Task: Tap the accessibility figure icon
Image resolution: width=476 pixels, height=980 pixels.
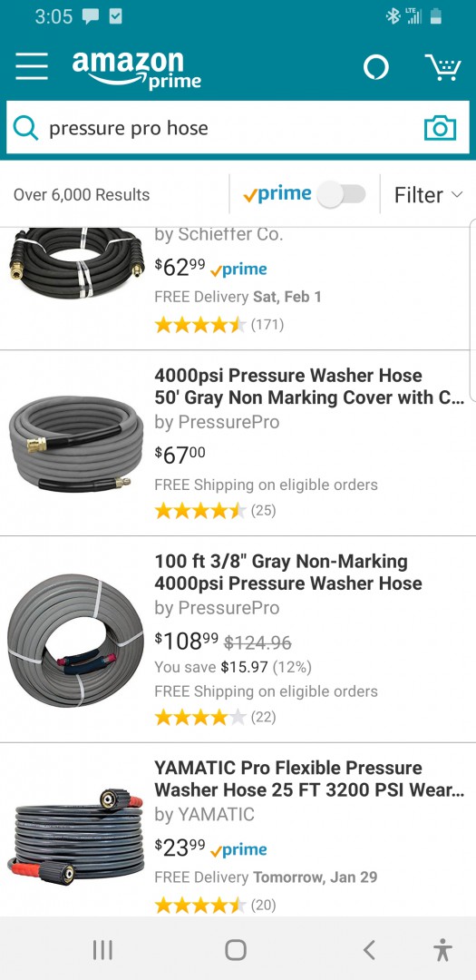Action: (442, 950)
